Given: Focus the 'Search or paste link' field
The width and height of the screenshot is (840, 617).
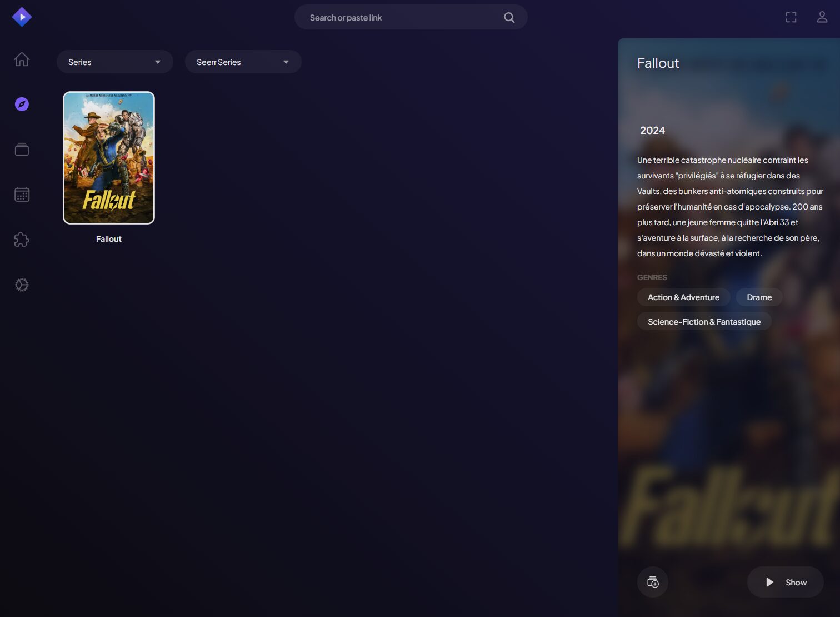Looking at the screenshot, I should tap(400, 18).
